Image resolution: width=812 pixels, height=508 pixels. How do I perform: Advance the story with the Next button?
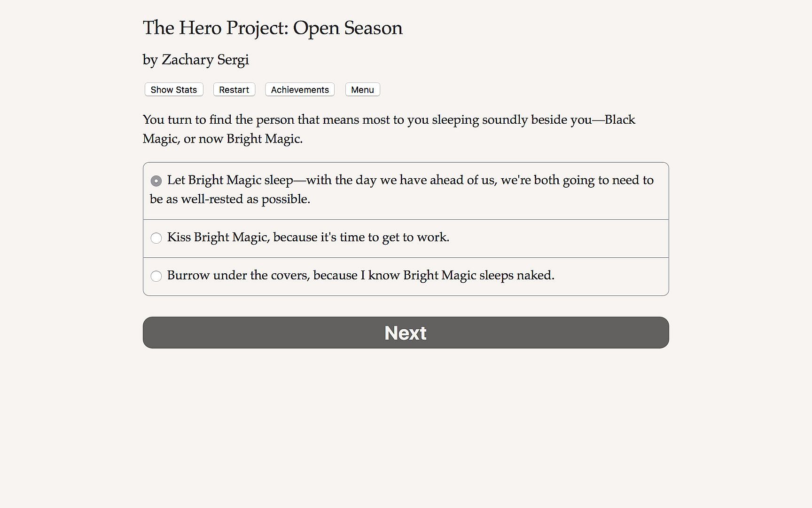point(406,333)
